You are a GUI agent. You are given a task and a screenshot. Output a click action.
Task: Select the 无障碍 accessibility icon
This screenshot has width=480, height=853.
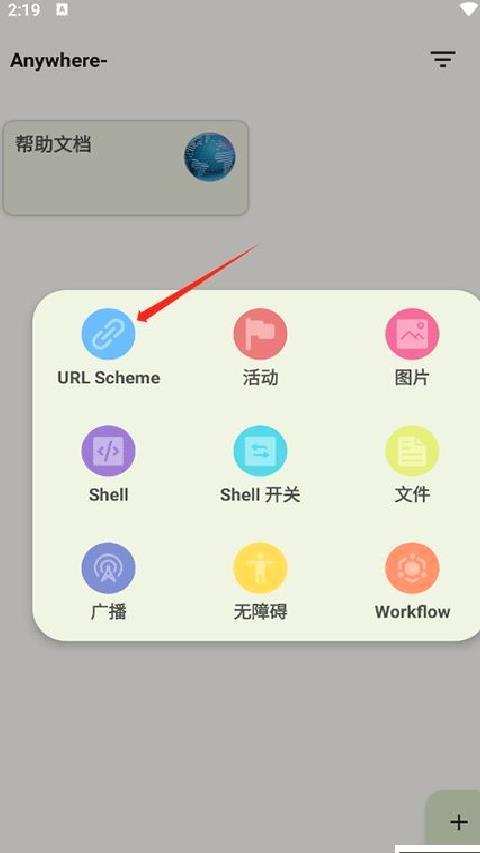(x=260, y=568)
